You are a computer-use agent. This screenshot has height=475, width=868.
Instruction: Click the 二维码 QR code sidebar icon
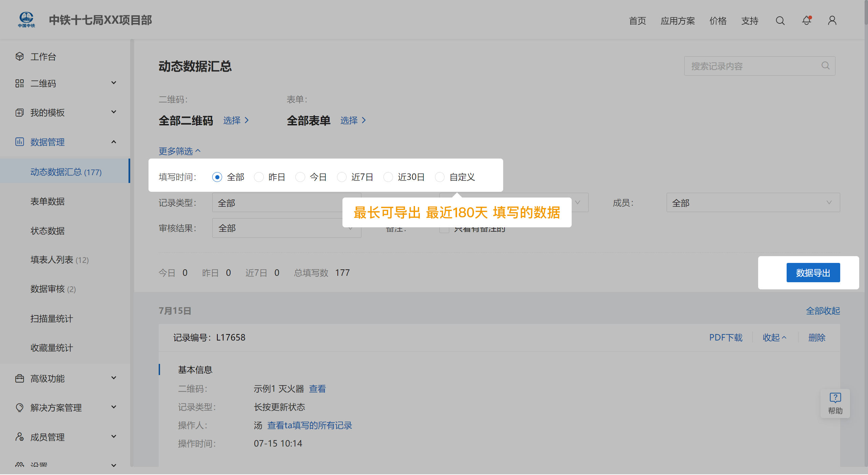coord(19,83)
